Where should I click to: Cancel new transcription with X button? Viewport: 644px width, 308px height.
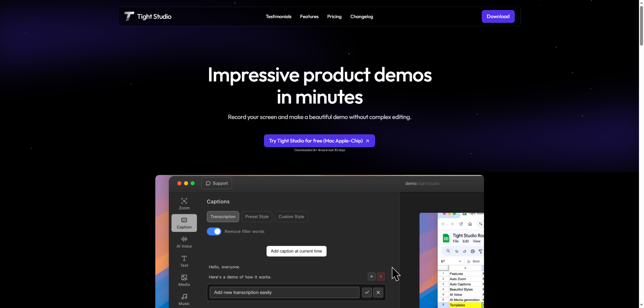[x=378, y=293]
